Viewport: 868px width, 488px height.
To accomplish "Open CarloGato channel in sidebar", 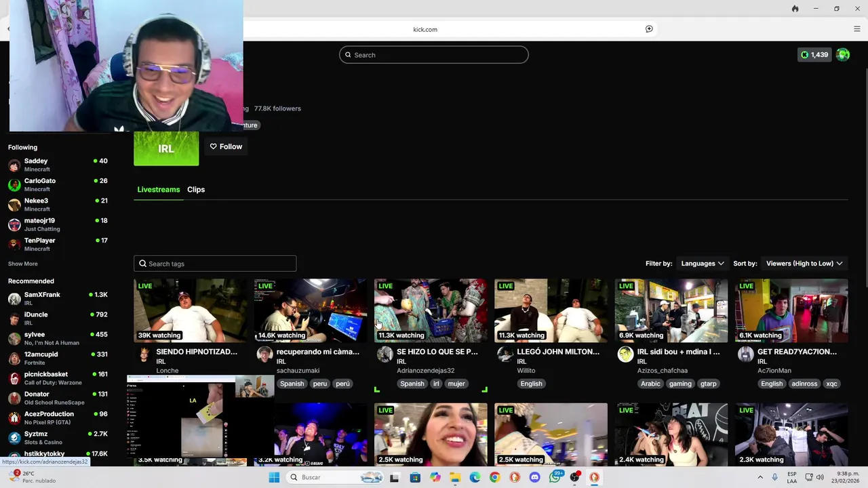I will coord(58,184).
